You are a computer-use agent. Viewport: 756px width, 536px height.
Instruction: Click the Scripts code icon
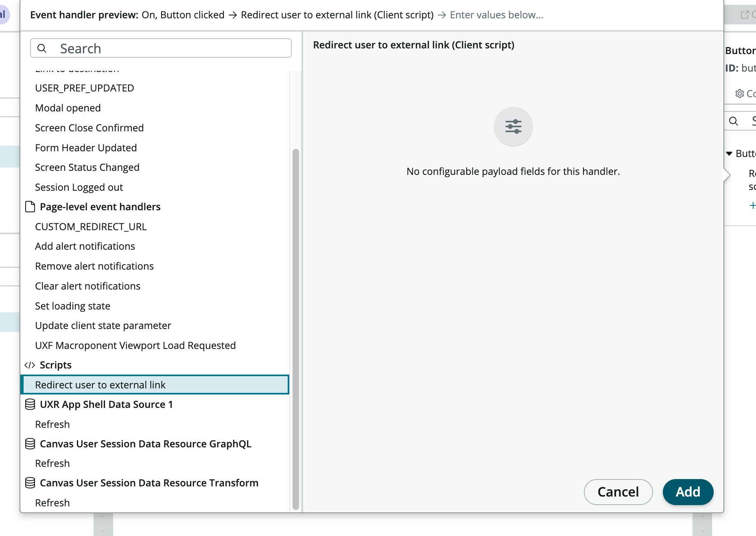pyautogui.click(x=30, y=365)
